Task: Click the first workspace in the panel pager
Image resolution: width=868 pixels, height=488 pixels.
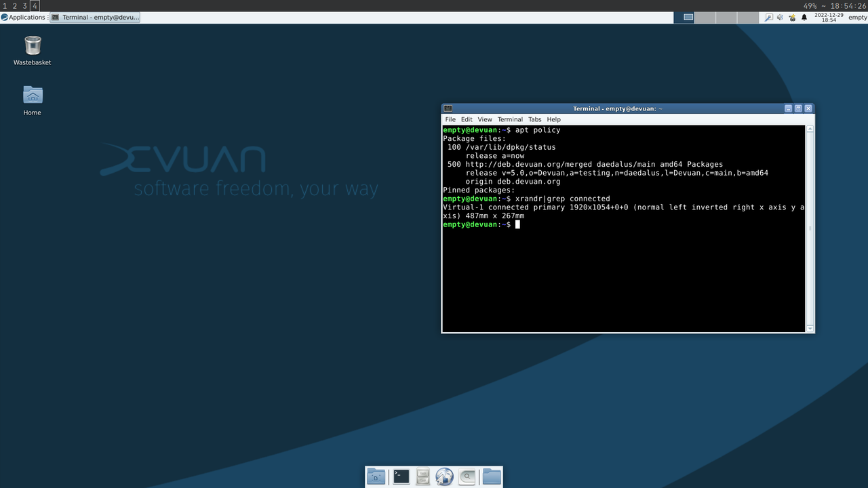Action: pyautogui.click(x=684, y=18)
